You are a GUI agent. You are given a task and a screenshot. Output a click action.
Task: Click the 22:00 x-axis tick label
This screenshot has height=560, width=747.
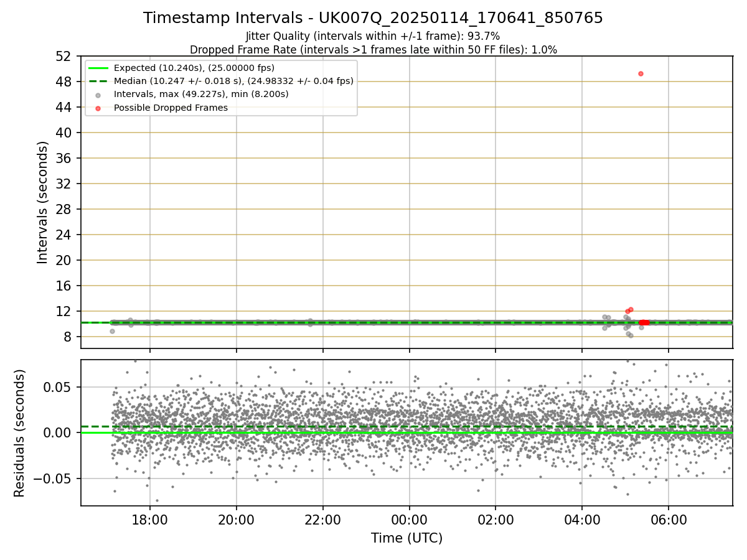pos(323,520)
